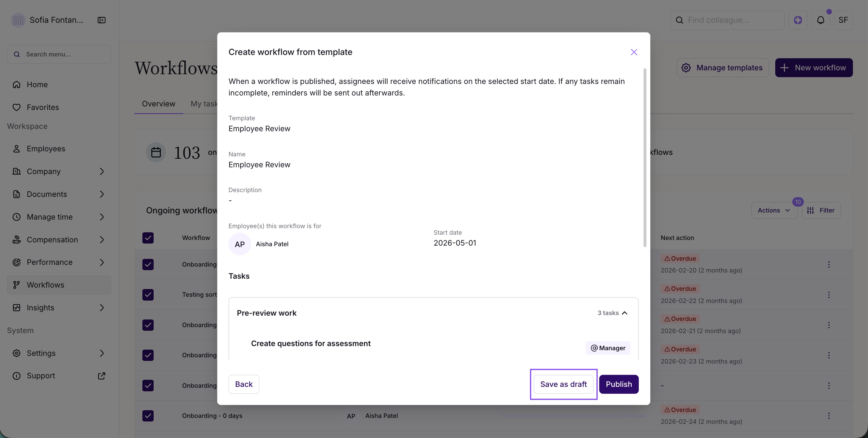Open row options for Onboarding - 0 days
Image resolution: width=868 pixels, height=438 pixels.
tap(829, 416)
